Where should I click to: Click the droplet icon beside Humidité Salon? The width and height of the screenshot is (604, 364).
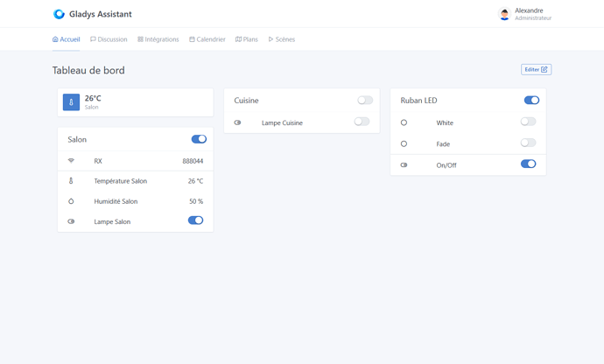tap(71, 201)
